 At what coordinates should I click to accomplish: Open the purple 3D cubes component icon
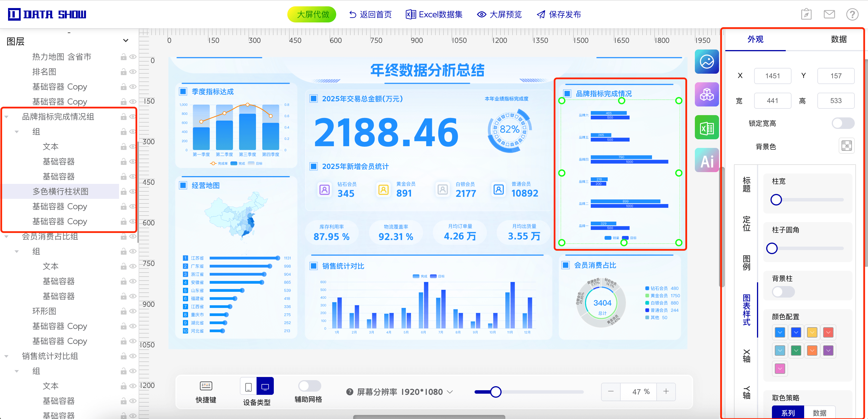pos(706,95)
